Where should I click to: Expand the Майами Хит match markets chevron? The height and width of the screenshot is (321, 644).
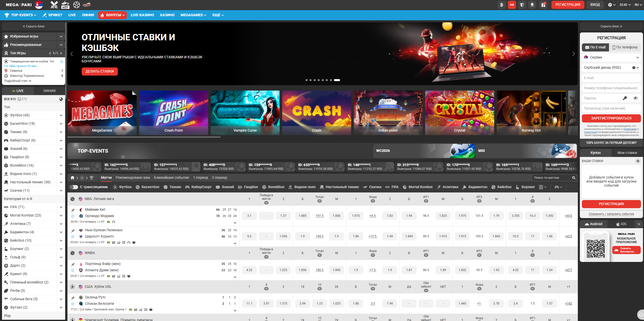click(x=235, y=223)
